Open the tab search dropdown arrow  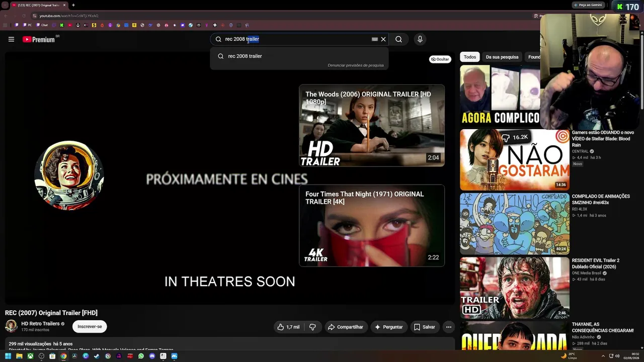[x=4, y=5]
